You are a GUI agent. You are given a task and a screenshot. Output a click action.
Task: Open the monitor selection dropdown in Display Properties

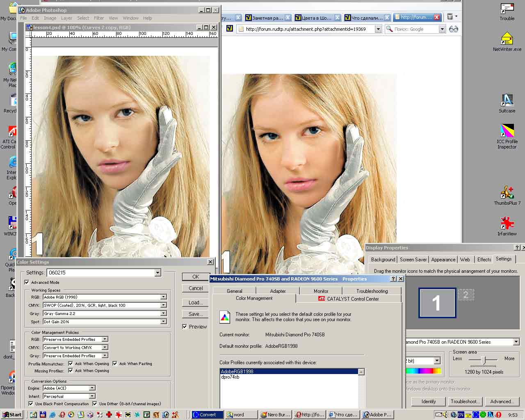point(516,342)
